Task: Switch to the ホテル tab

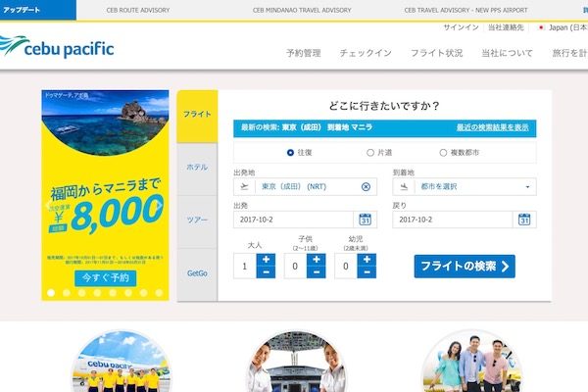Action: coord(197,168)
